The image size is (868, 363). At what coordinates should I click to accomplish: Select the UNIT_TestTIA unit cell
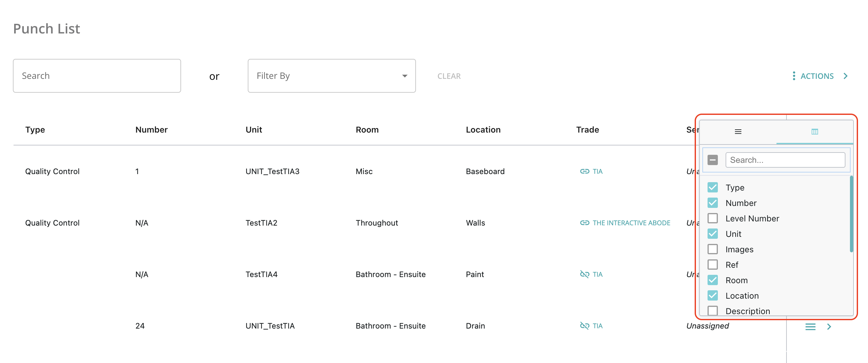270,326
